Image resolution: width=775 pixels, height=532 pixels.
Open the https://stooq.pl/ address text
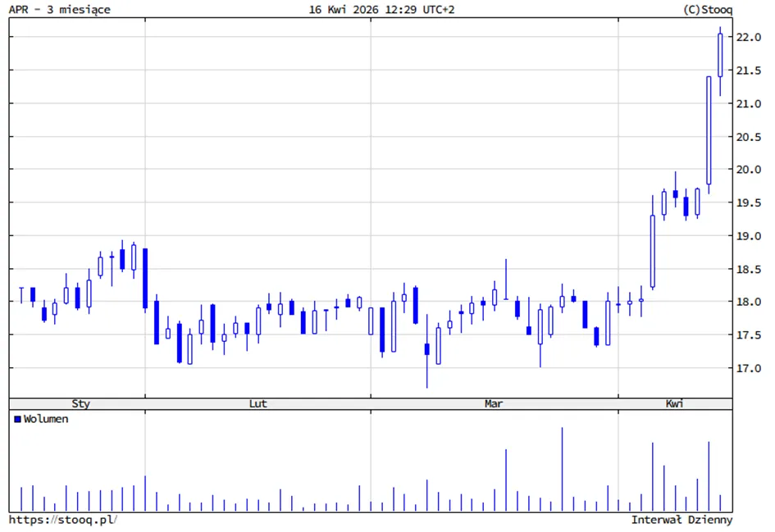pos(63,520)
